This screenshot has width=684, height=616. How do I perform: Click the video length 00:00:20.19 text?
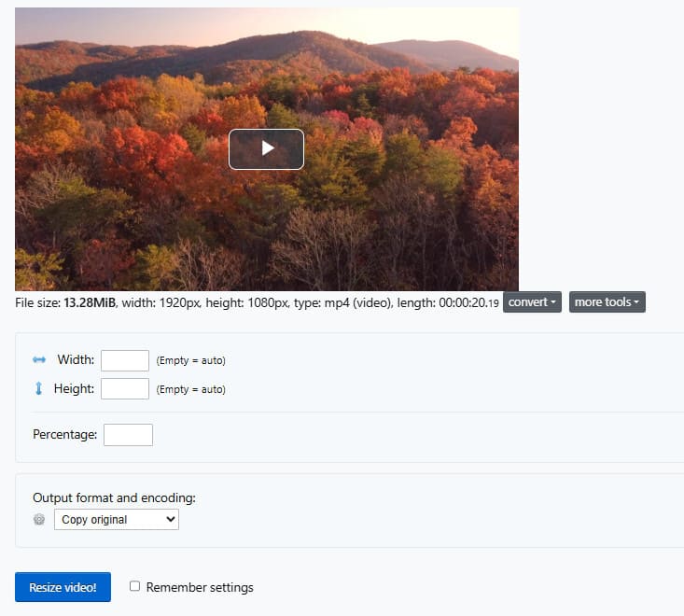(448, 302)
